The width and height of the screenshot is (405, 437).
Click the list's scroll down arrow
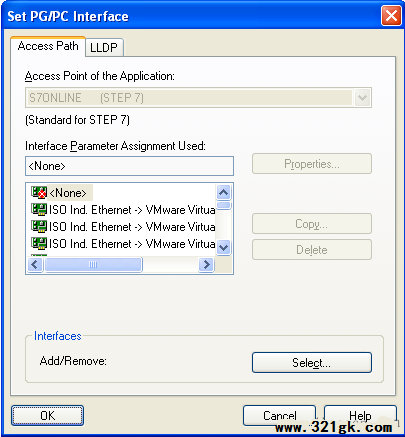click(x=224, y=248)
